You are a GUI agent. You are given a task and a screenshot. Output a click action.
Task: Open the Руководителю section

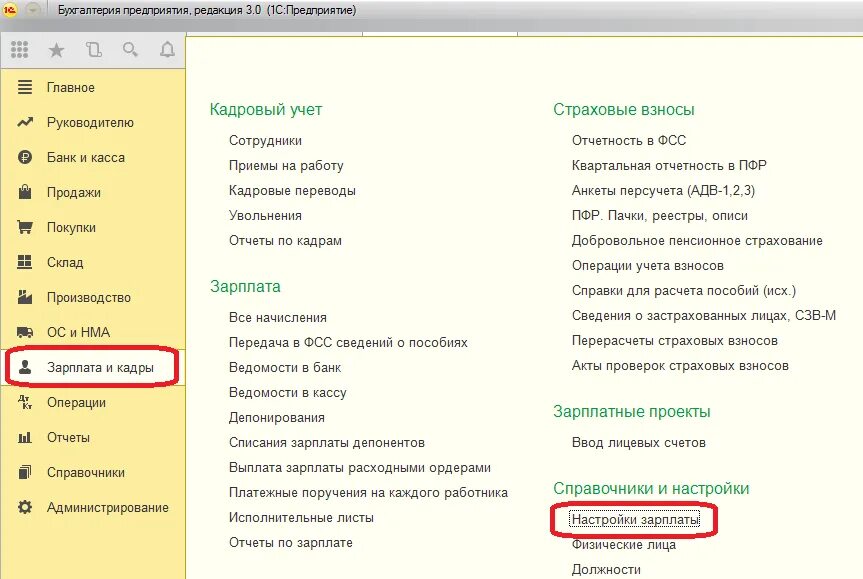click(x=90, y=123)
